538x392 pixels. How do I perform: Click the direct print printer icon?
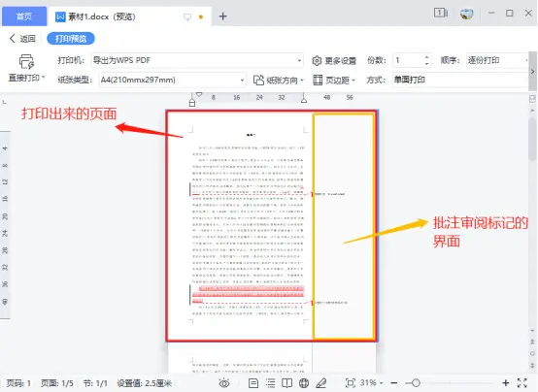(x=26, y=62)
